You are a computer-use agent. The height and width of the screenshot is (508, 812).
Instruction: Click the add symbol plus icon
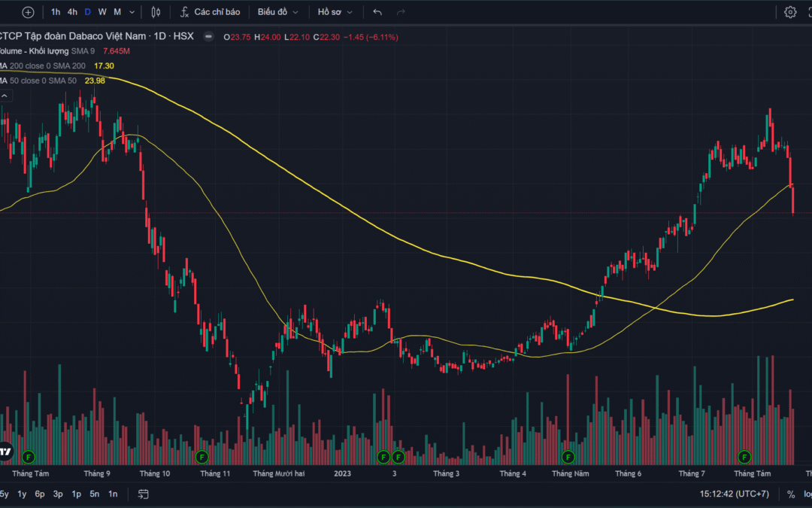(x=28, y=12)
